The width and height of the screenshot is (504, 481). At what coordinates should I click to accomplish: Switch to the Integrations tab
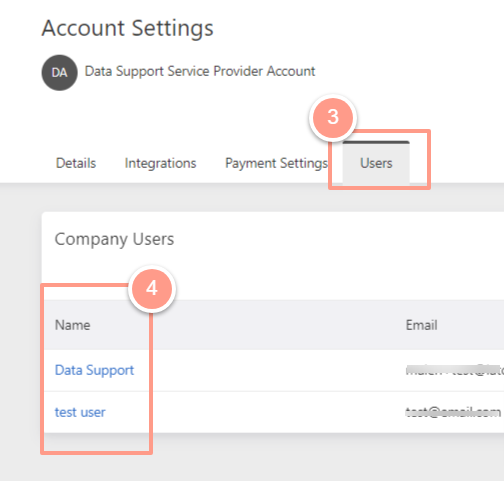pyautogui.click(x=160, y=163)
